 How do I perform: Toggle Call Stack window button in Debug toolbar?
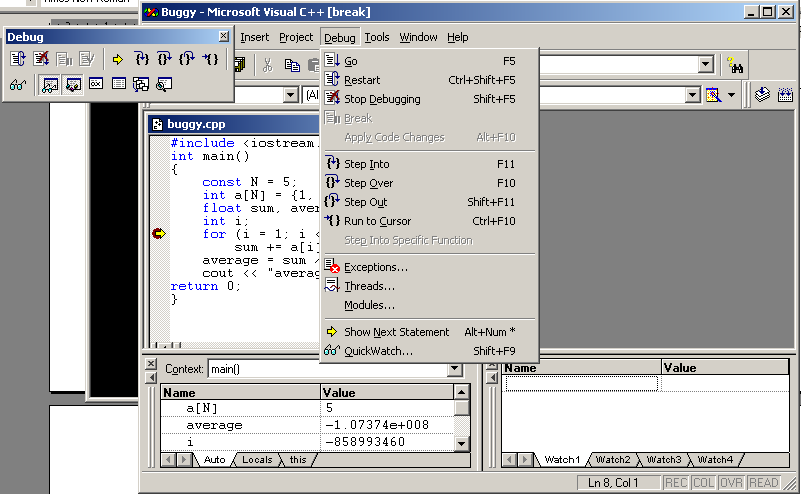(x=141, y=84)
